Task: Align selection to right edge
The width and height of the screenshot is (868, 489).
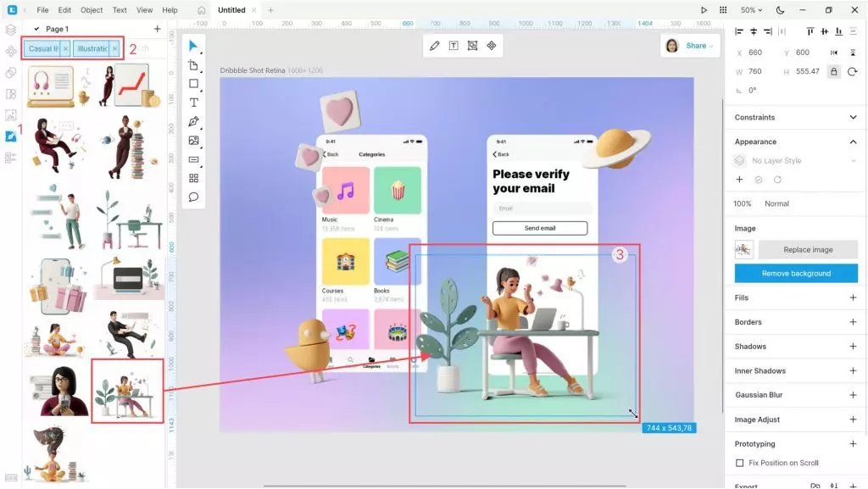Action: coord(768,31)
